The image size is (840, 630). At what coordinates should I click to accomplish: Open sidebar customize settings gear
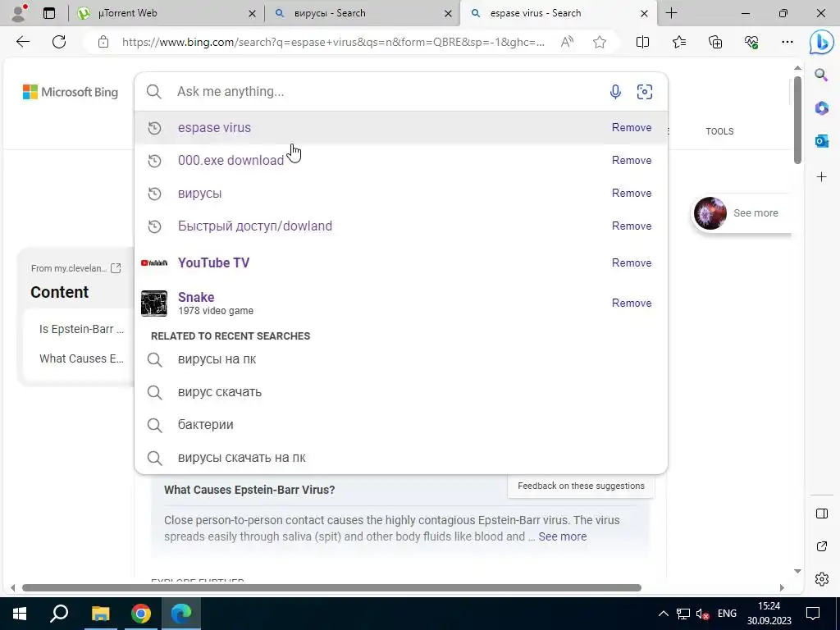tap(821, 579)
